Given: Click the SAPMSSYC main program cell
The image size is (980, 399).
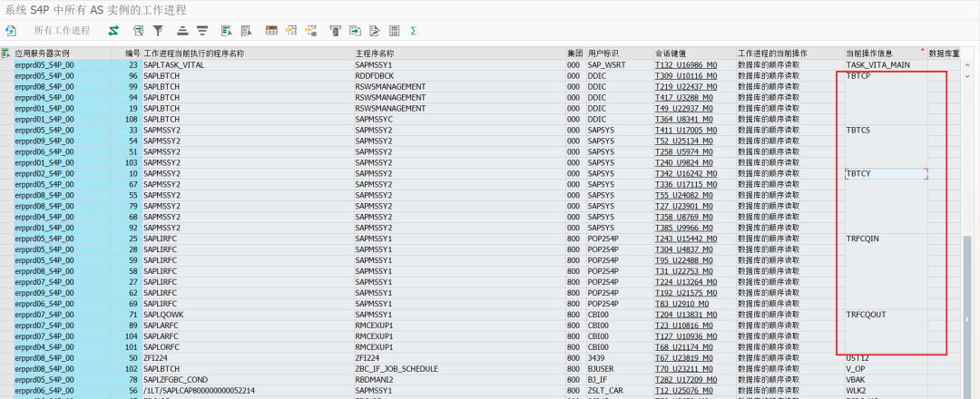Looking at the screenshot, I should tap(459, 120).
